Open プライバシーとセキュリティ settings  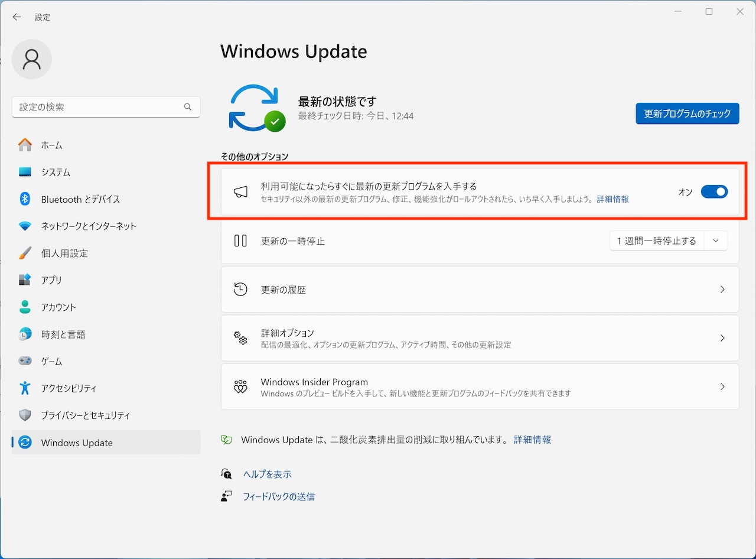[x=106, y=415]
